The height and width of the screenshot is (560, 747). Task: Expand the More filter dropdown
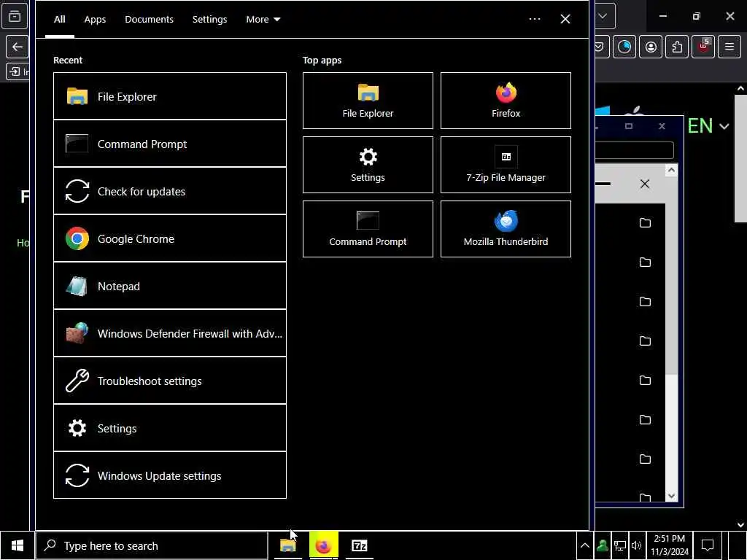coord(263,19)
